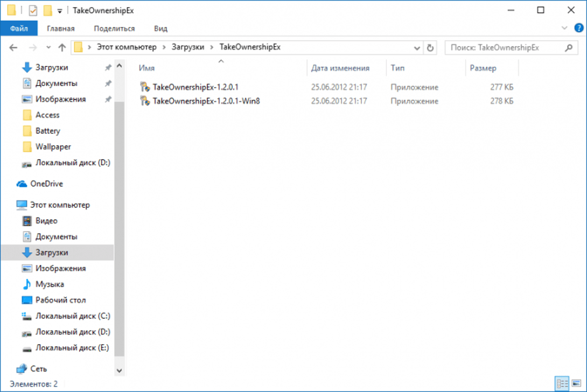Click the Up arrow navigation button

(62, 47)
